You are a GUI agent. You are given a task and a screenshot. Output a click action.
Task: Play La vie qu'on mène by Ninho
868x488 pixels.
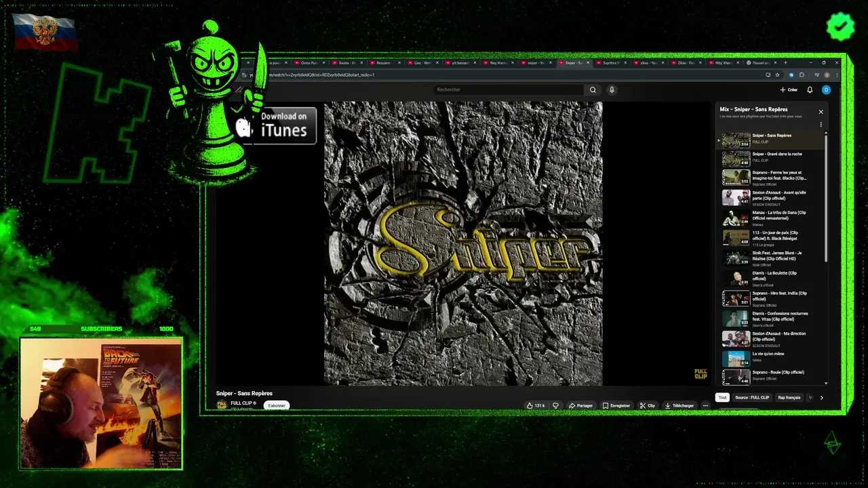coord(772,358)
